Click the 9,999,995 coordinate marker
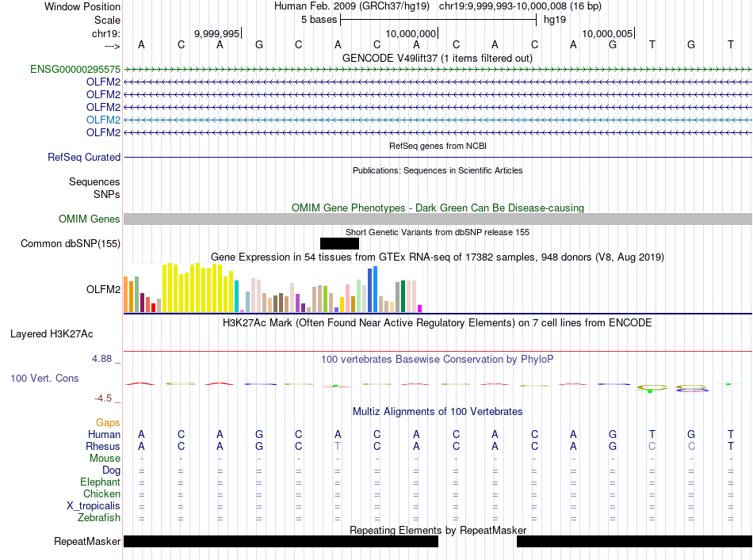The image size is (753, 560). tap(216, 33)
